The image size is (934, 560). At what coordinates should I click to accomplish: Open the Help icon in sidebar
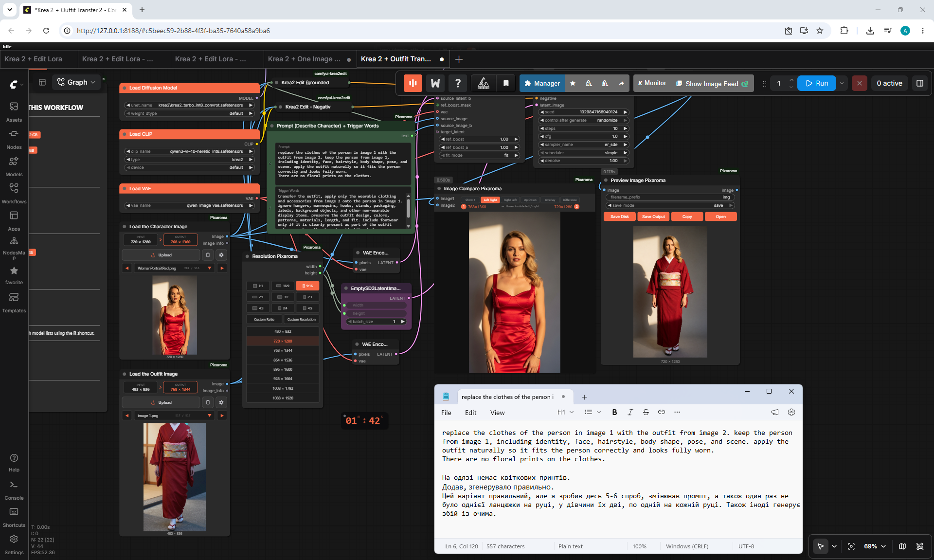[14, 462]
